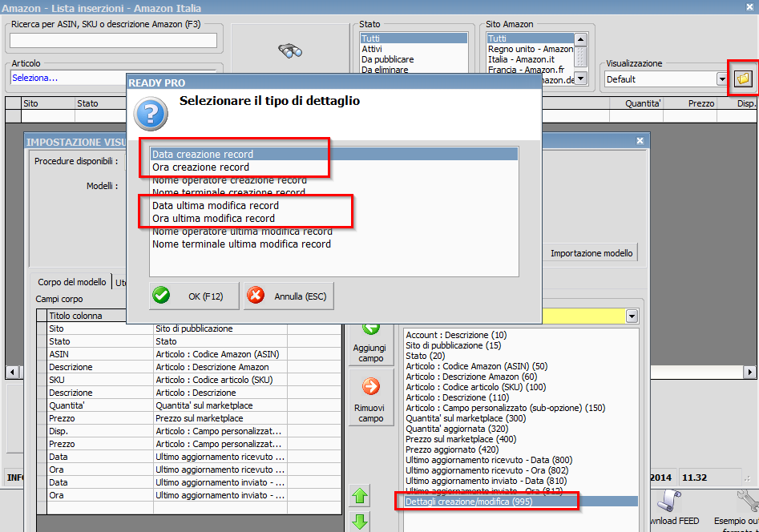
Task: Open the Visualizzazione Default dropdown
Action: 721,79
